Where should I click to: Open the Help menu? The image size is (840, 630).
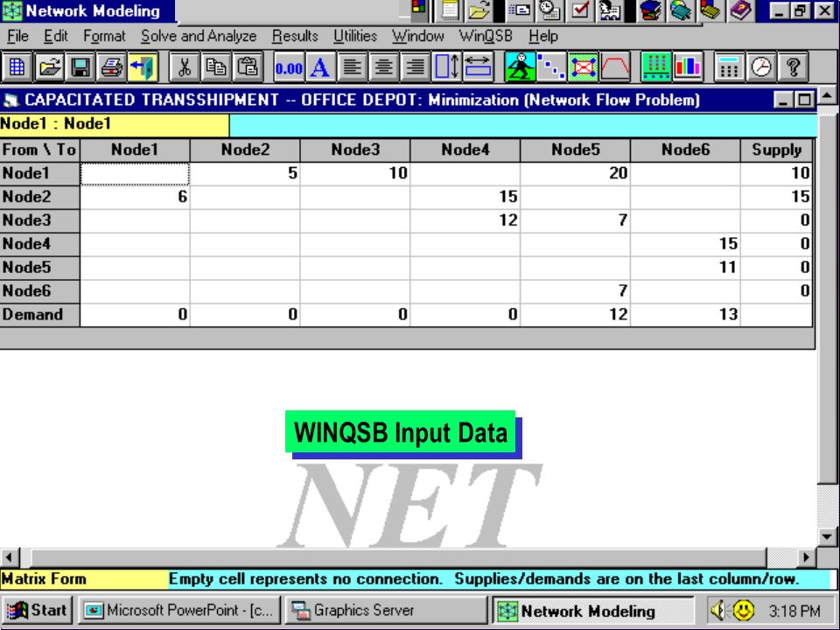click(x=543, y=37)
